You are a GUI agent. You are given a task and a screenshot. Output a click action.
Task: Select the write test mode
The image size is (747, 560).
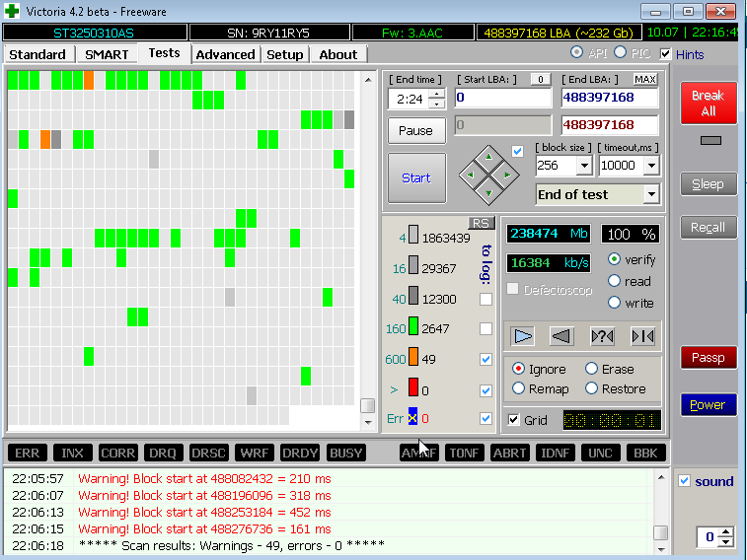click(x=614, y=303)
